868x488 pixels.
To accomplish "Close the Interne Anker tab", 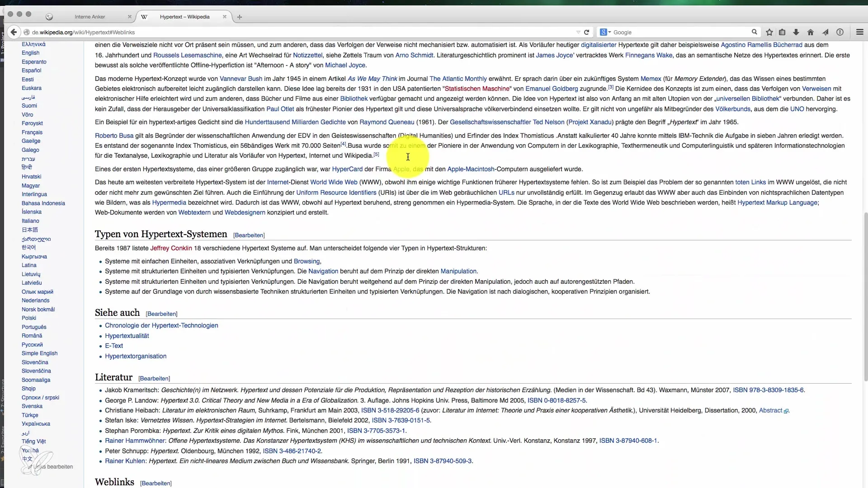I will (x=130, y=17).
